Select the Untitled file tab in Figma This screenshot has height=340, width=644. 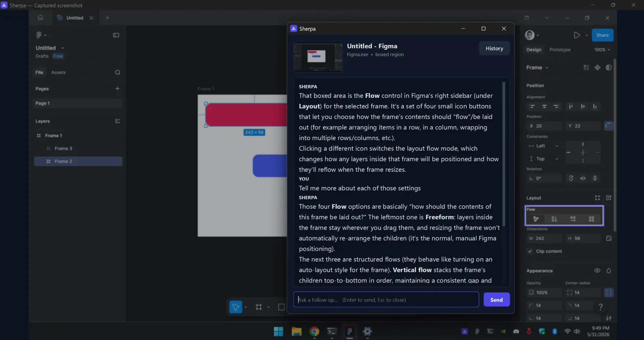pyautogui.click(x=75, y=18)
